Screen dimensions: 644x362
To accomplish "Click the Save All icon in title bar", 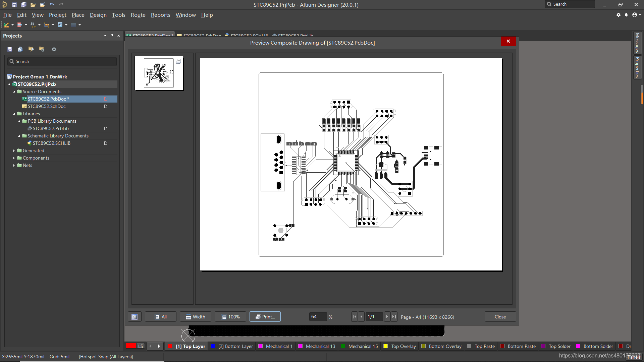I will (23, 5).
